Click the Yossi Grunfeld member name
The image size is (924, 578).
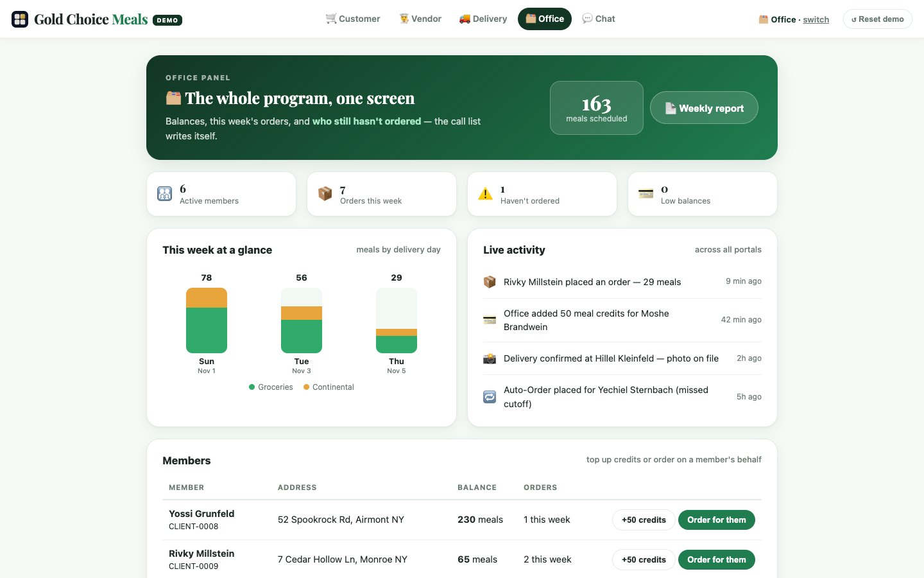click(201, 514)
